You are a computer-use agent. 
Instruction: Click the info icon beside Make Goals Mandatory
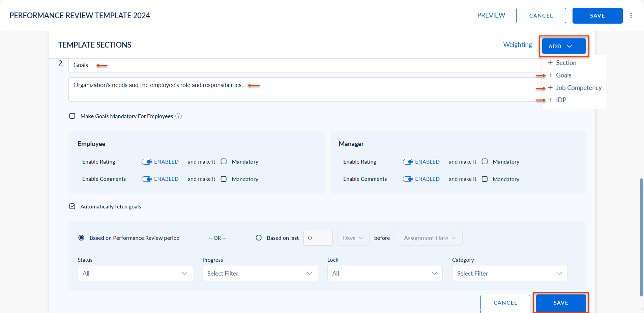(x=178, y=116)
